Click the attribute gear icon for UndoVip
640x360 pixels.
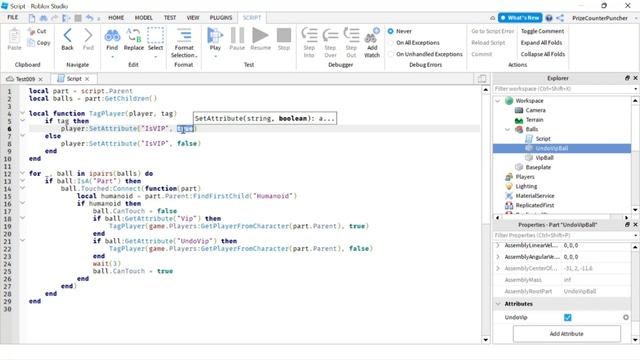626,317
